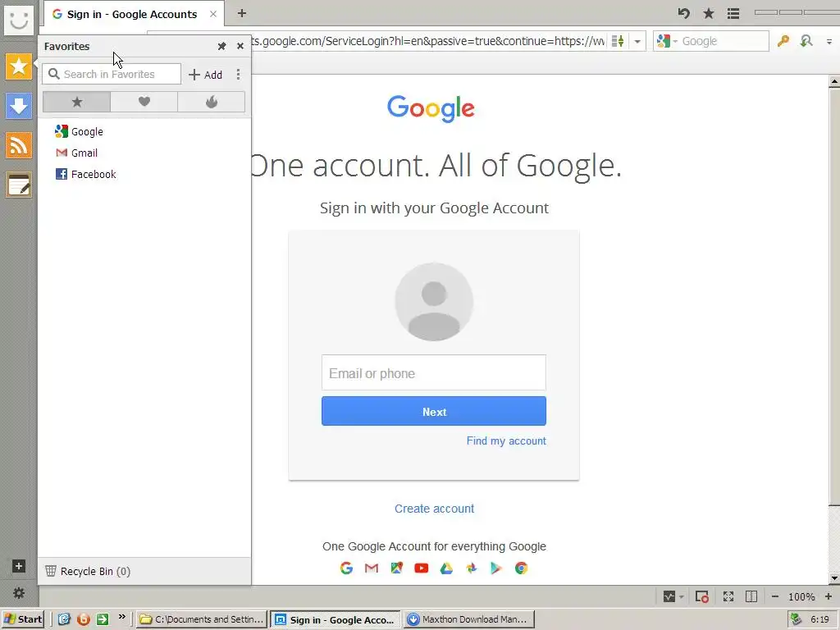Toggle full screen mode icon
The width and height of the screenshot is (840, 630).
click(728, 596)
